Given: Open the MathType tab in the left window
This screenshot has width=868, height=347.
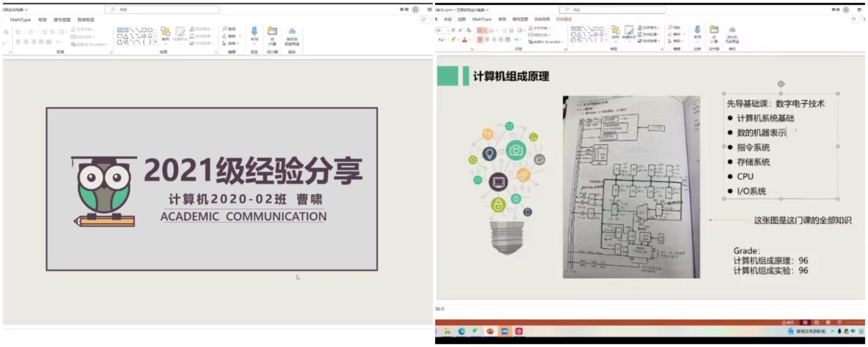Looking at the screenshot, I should tap(21, 20).
